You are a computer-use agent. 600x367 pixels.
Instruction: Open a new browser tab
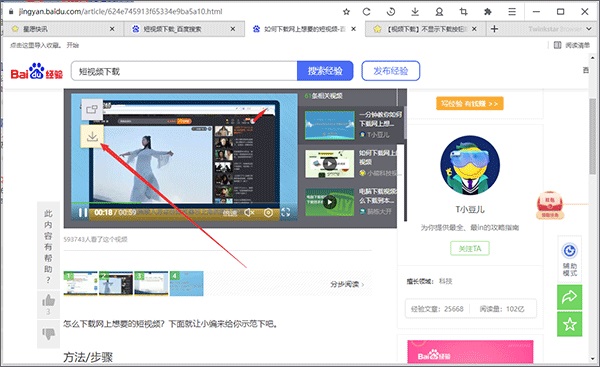point(494,29)
